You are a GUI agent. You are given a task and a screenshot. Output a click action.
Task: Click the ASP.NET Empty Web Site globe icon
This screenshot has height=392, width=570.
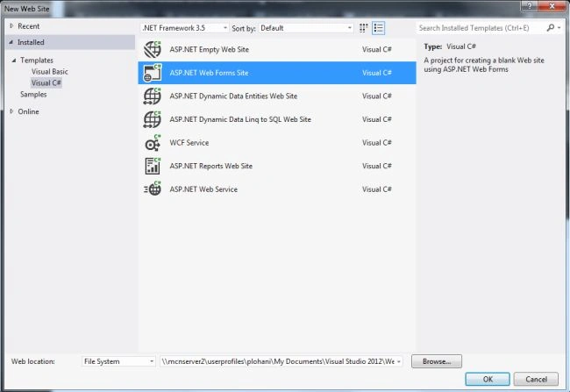153,49
